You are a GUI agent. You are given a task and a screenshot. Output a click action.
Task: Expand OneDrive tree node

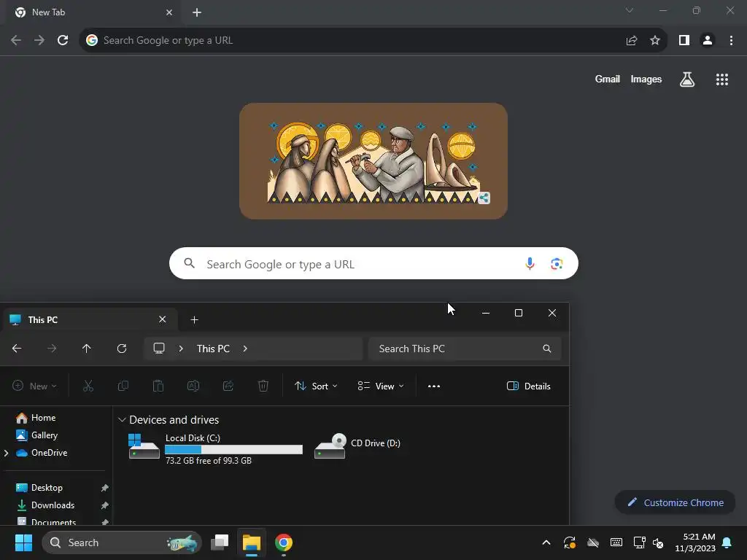pos(6,453)
